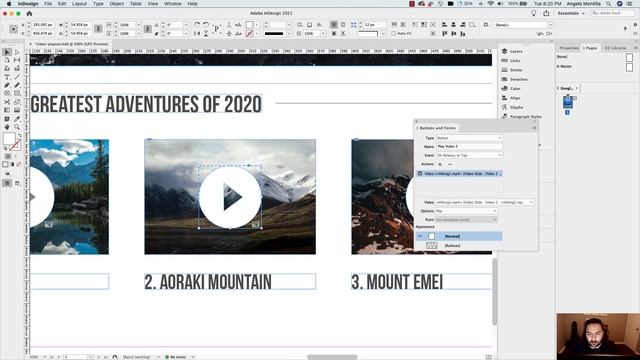
Task: Click the play button on Aoraki Mountain image
Action: point(230,197)
